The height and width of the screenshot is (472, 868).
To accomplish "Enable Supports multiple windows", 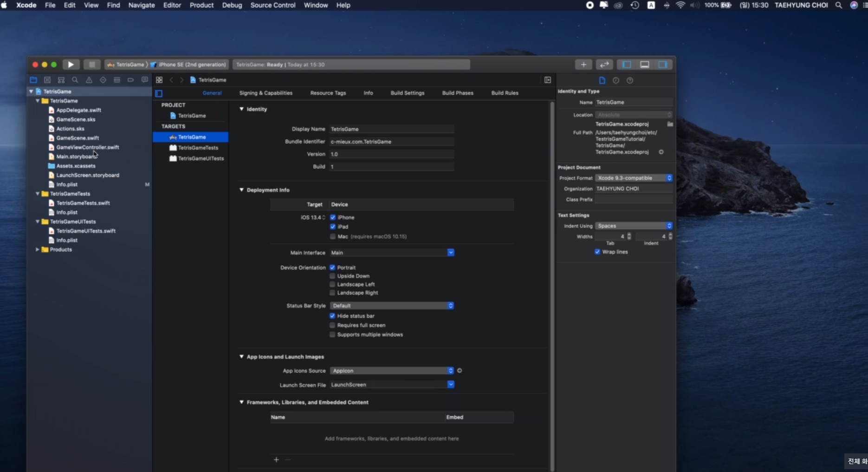I will point(332,334).
